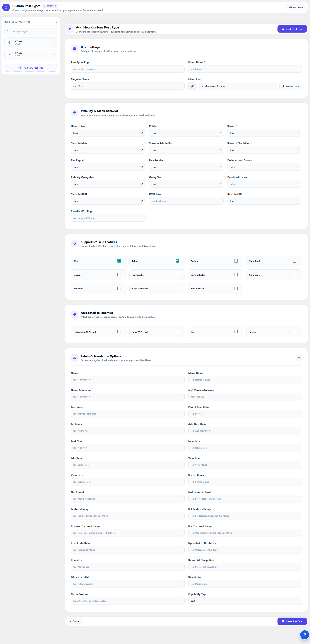Focus the Search post types field
Screen dimensions: 310x644
[31, 31]
